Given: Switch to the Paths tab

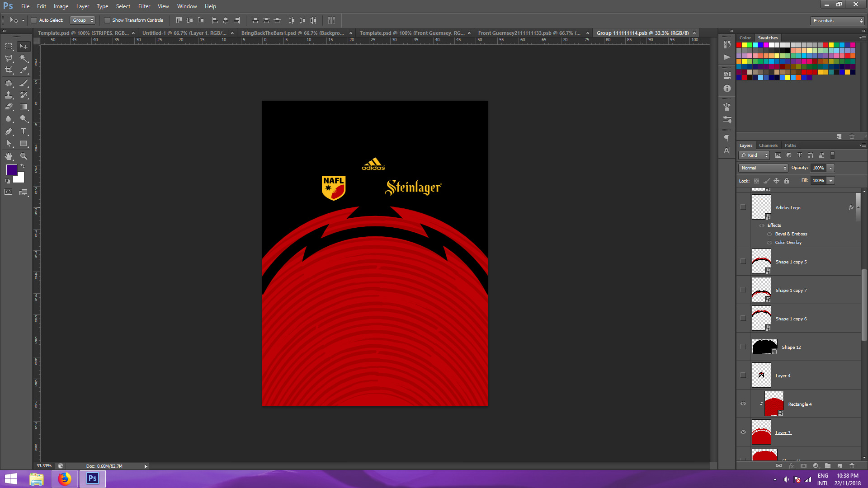Looking at the screenshot, I should click(790, 145).
